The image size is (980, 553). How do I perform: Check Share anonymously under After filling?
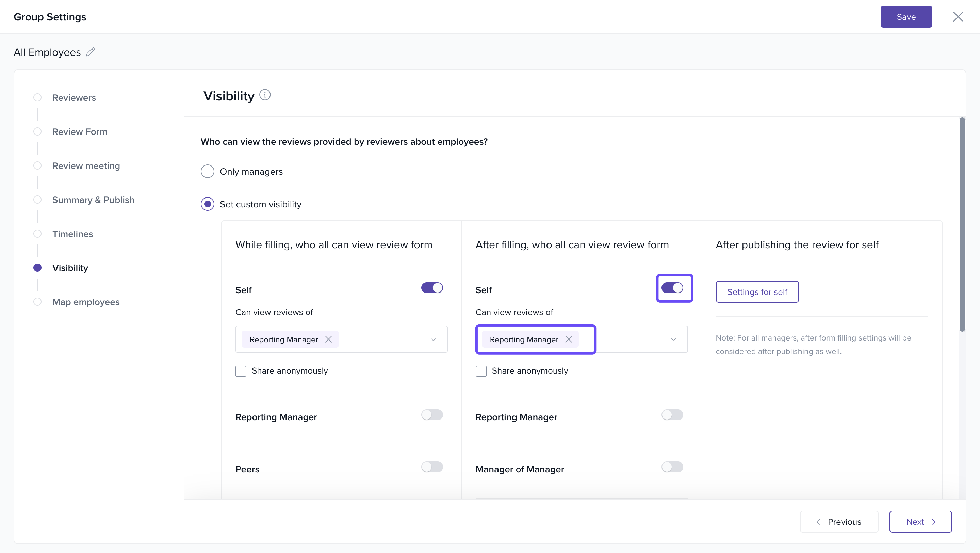pyautogui.click(x=481, y=371)
